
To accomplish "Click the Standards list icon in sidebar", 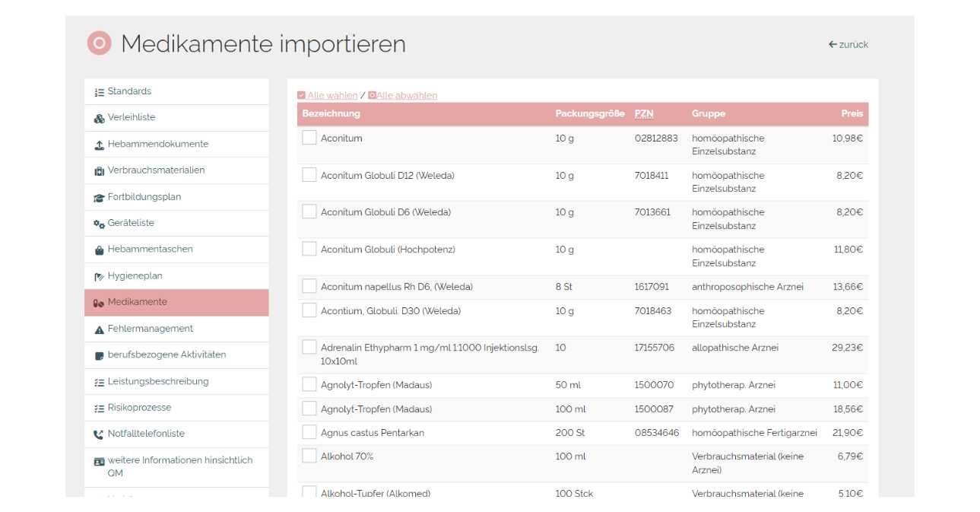I will pyautogui.click(x=99, y=92).
